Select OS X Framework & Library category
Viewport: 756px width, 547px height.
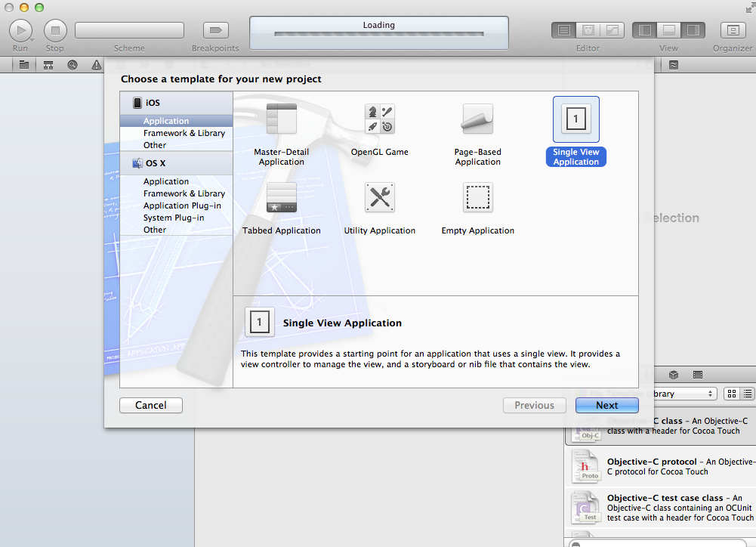click(177, 193)
